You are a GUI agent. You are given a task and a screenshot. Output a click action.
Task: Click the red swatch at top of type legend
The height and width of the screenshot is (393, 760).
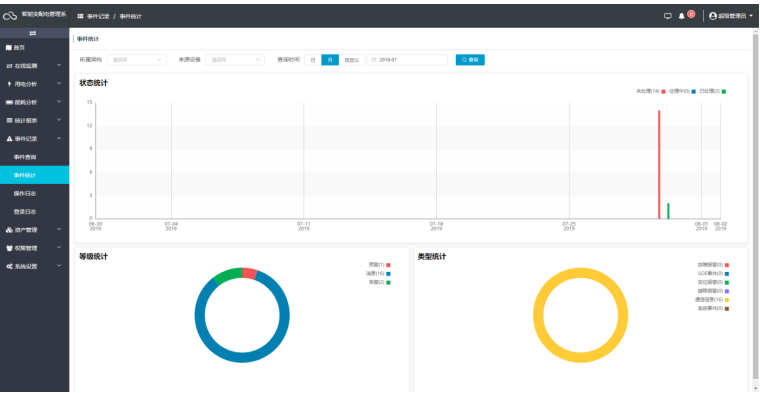(727, 265)
